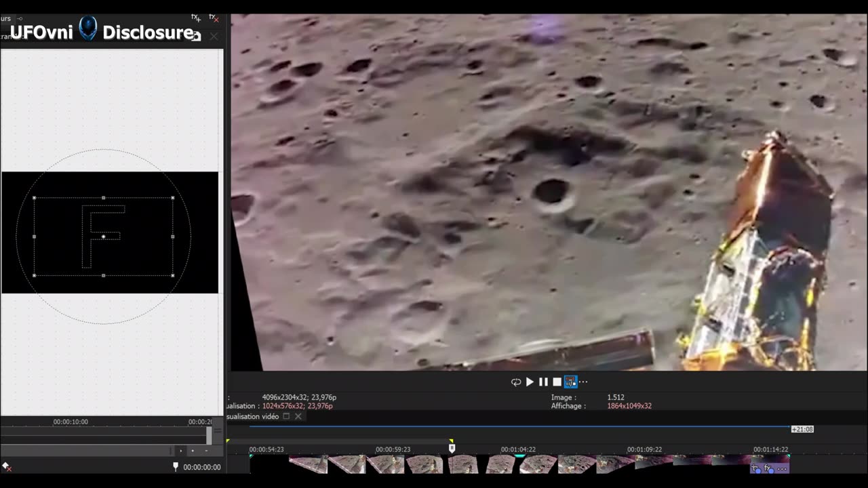Open the preview transport more options
Screen dimensions: 868x488
click(583, 382)
